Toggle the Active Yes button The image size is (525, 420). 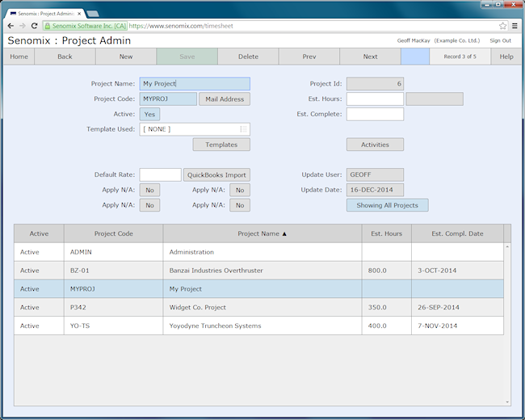click(x=149, y=114)
